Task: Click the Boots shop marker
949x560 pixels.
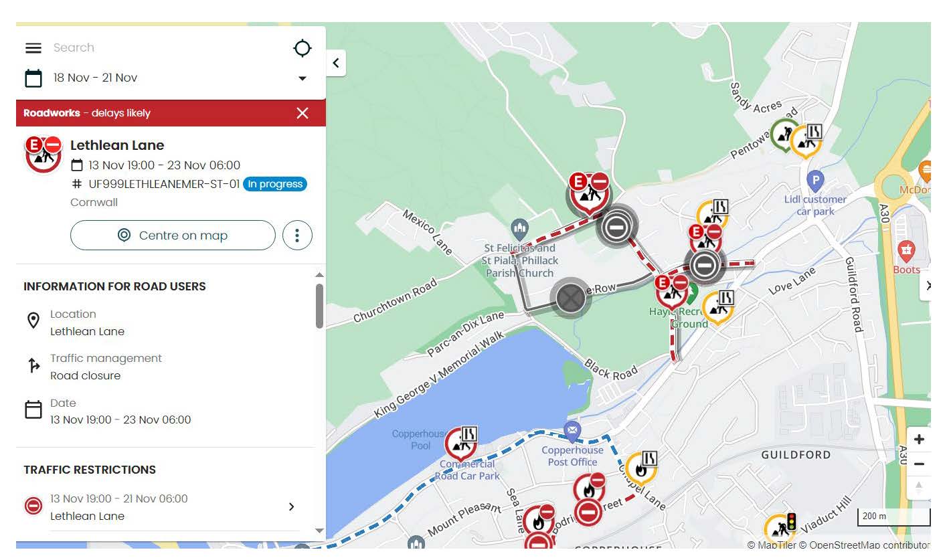Action: pos(906,252)
